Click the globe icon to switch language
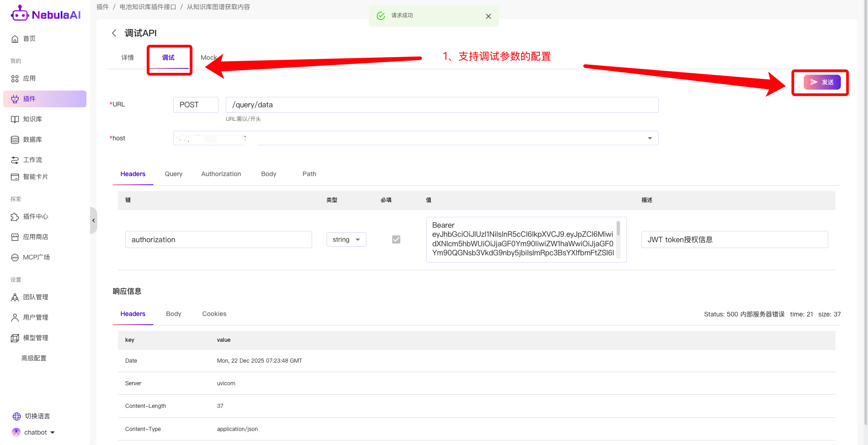Viewport: 868px width, 445px height. tap(17, 416)
